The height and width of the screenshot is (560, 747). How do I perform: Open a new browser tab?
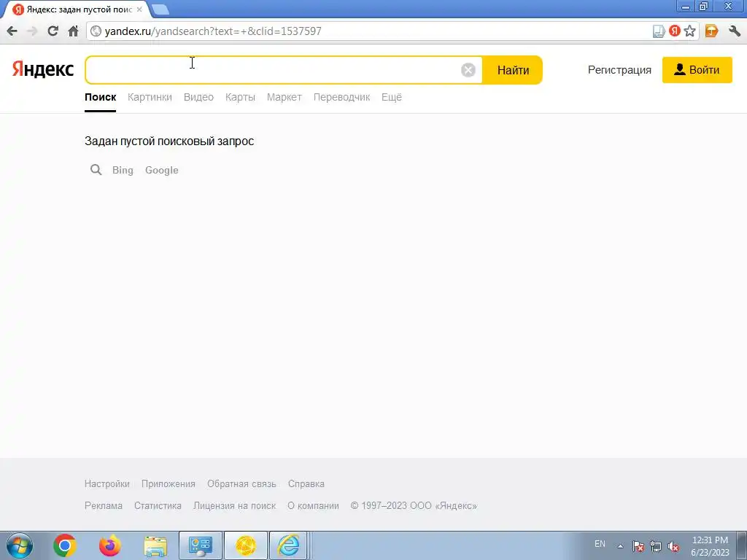(x=160, y=9)
